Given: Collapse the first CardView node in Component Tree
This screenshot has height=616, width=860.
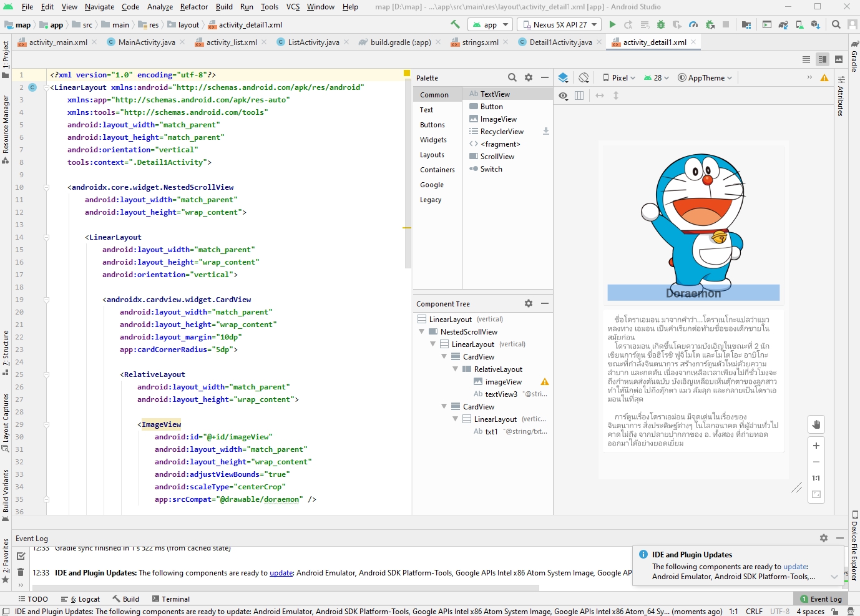Looking at the screenshot, I should (x=444, y=357).
